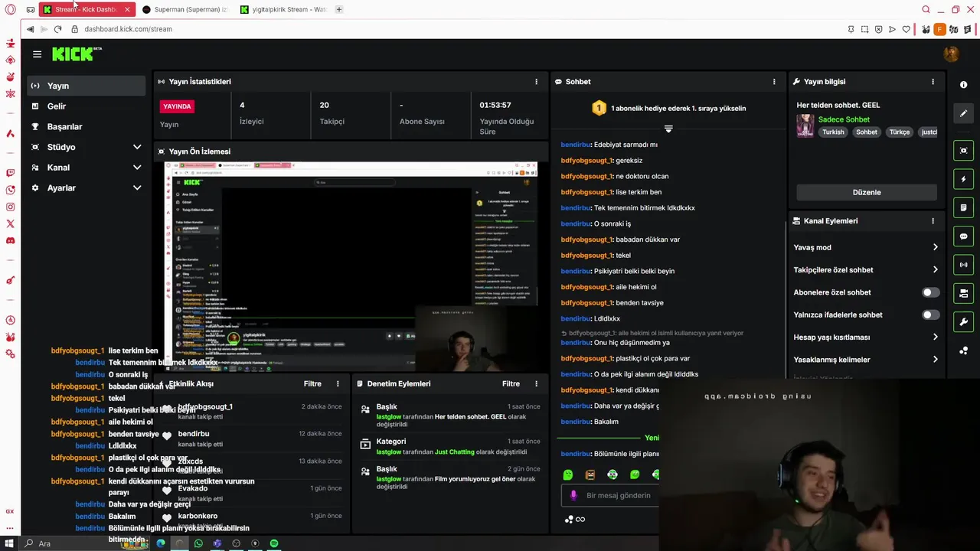
Task: Click the Turkish tag chip
Action: click(833, 132)
